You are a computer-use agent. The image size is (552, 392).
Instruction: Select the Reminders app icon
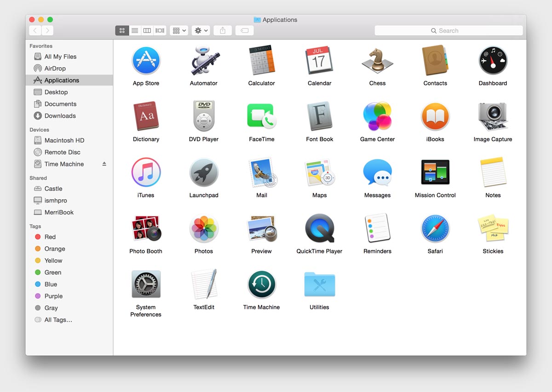coord(377,229)
